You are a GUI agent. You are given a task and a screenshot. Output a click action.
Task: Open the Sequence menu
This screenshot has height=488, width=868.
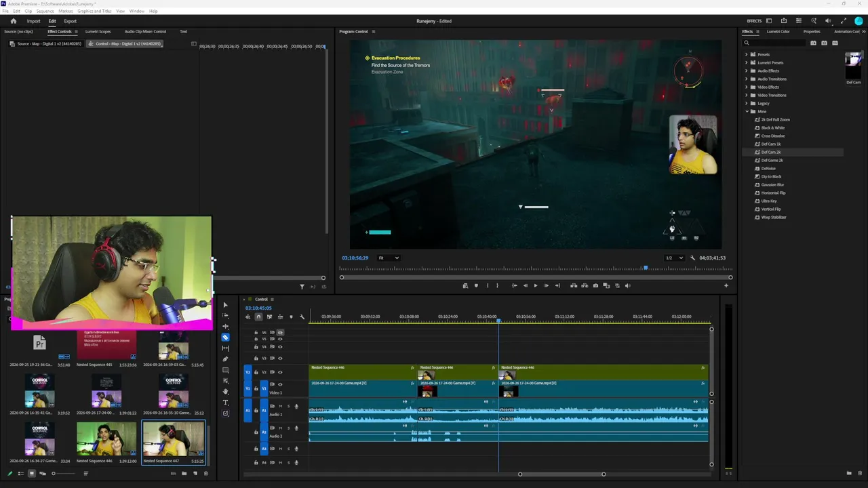[x=45, y=12]
